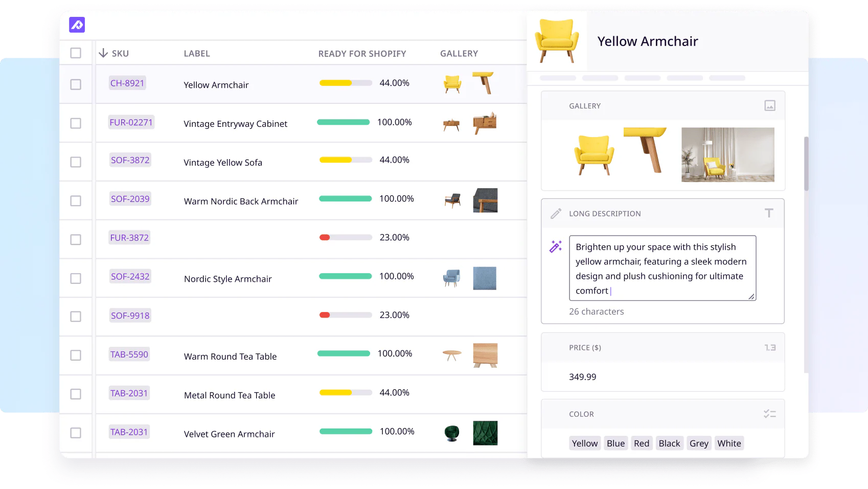Image resolution: width=868 pixels, height=489 pixels.
Task: Open SKU link SOF-2432
Action: click(130, 277)
